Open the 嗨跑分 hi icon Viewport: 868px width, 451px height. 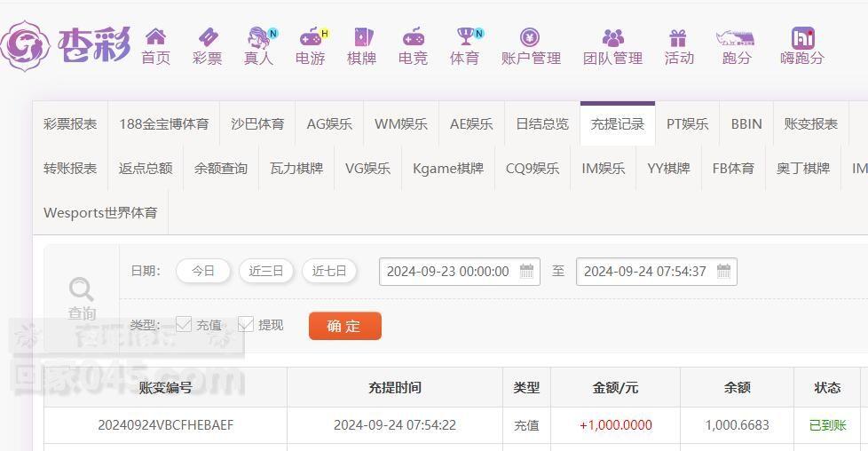[x=802, y=37]
